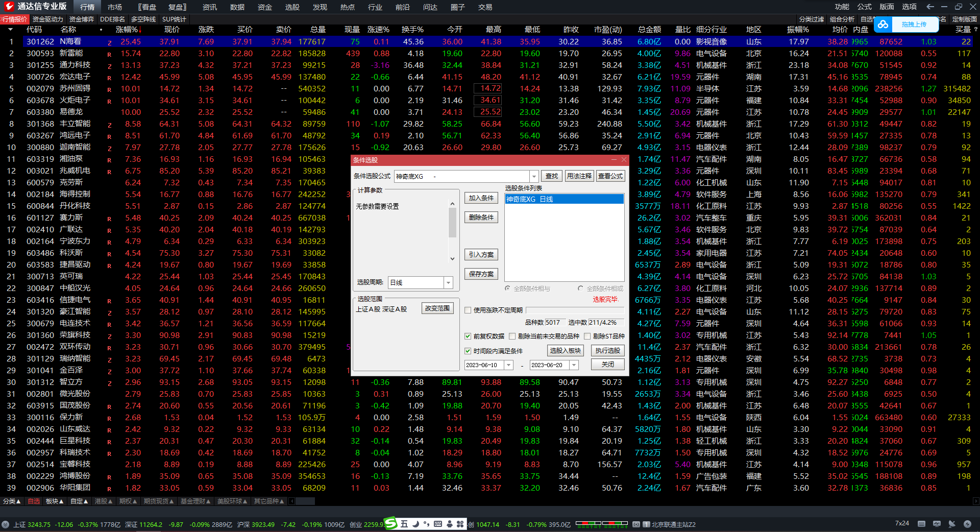Open the 选股周期 dropdown showing 日线
The width and height of the screenshot is (980, 532).
click(x=448, y=282)
